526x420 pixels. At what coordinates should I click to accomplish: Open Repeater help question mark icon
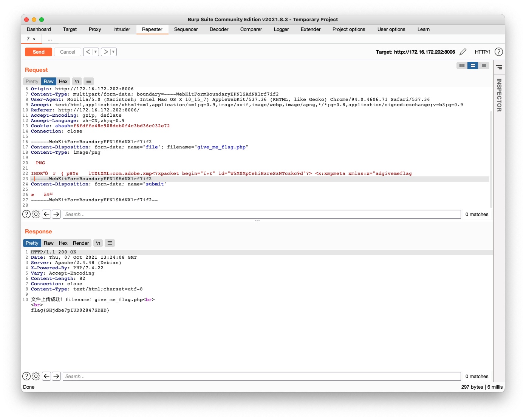pyautogui.click(x=499, y=52)
